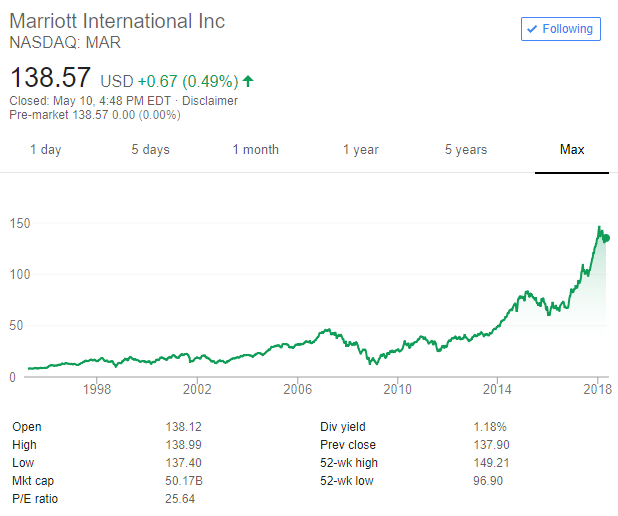Click the chart line near 2008 dip
The image size is (618, 516).
point(371,361)
